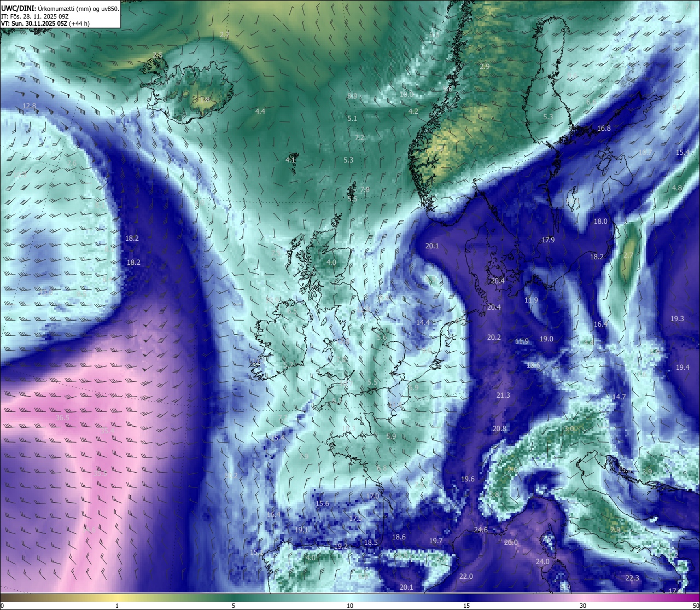Screen dimensions: 700x610
Task: Click the 16.4 value over Poland
Action: [x=601, y=324]
